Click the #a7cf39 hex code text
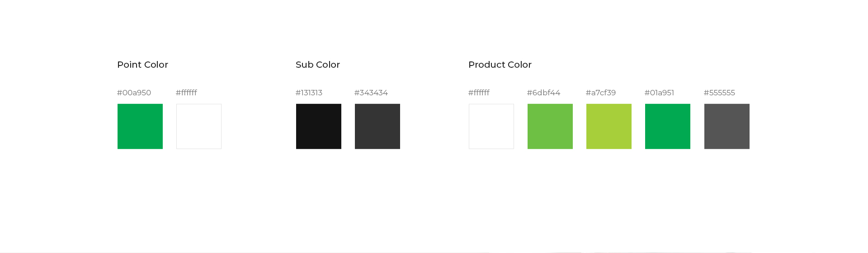The width and height of the screenshot is (868, 253). (x=601, y=93)
